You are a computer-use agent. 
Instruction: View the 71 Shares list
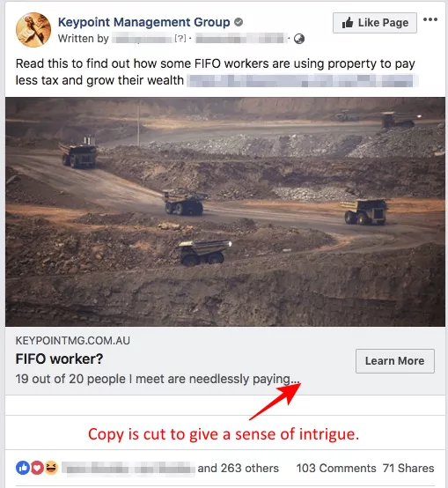(x=408, y=468)
